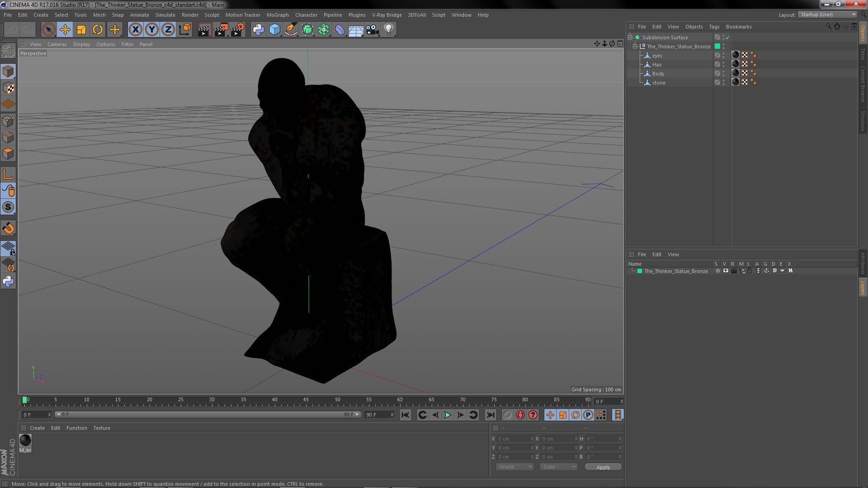Image resolution: width=868 pixels, height=488 pixels.
Task: Select the M_br material thumbnail
Action: (25, 440)
